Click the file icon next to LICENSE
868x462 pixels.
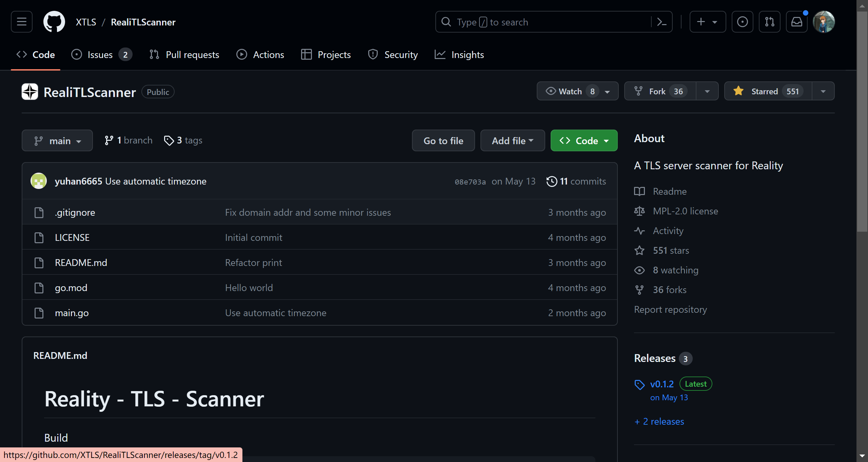[x=39, y=238]
